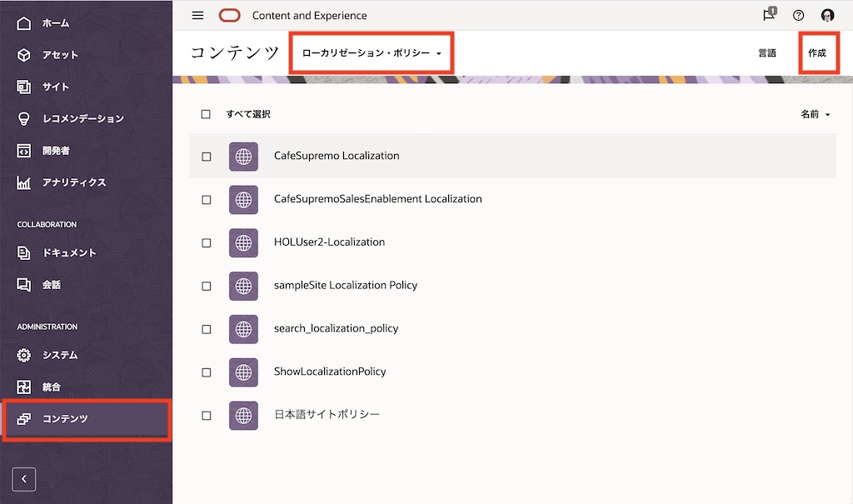Open the ドキュメント sidebar item
The image size is (853, 504).
(x=69, y=252)
